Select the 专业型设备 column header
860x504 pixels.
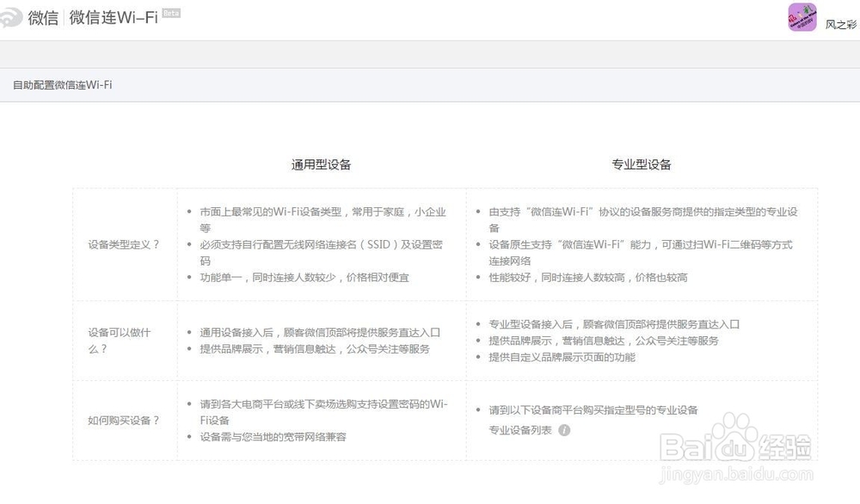click(641, 163)
